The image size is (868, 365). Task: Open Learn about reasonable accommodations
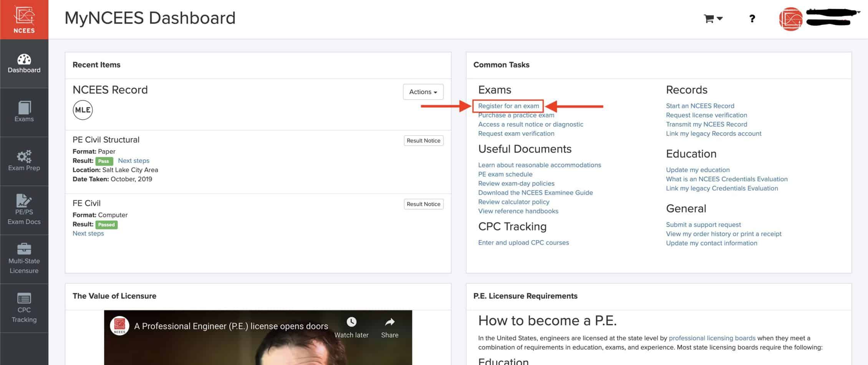[x=540, y=165]
